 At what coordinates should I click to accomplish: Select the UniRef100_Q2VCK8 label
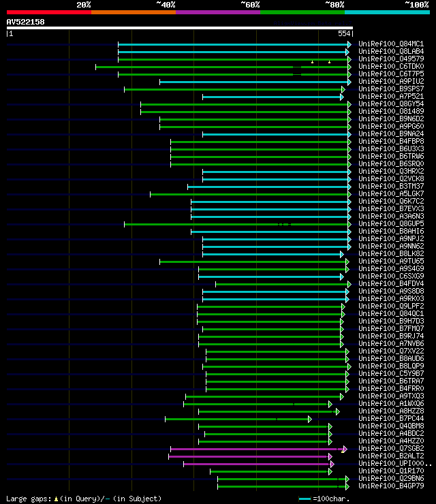click(x=391, y=178)
